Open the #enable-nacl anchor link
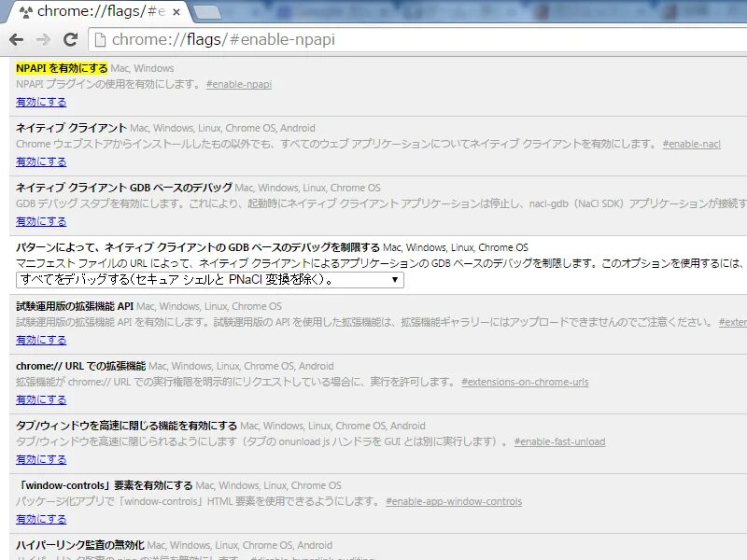 pos(691,144)
